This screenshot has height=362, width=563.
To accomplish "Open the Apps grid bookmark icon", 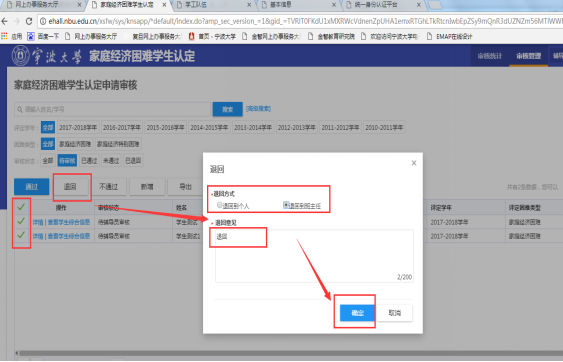I will [x=4, y=36].
